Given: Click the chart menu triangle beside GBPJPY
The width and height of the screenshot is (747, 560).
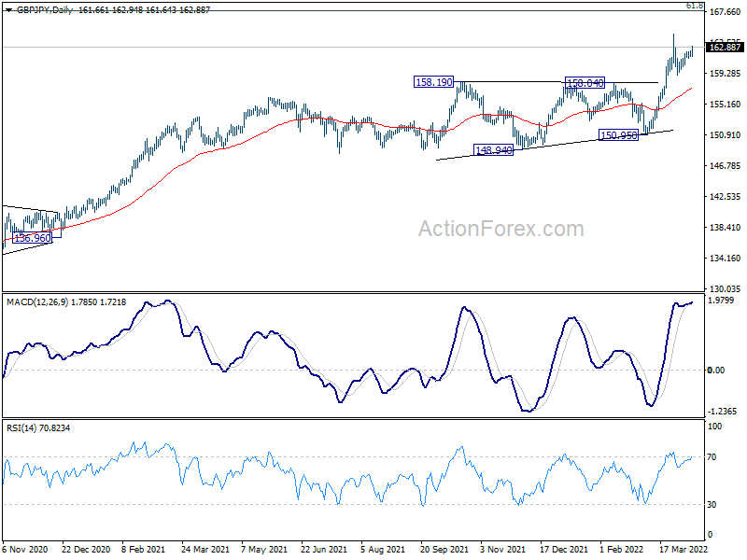Looking at the screenshot, I should tap(8, 10).
